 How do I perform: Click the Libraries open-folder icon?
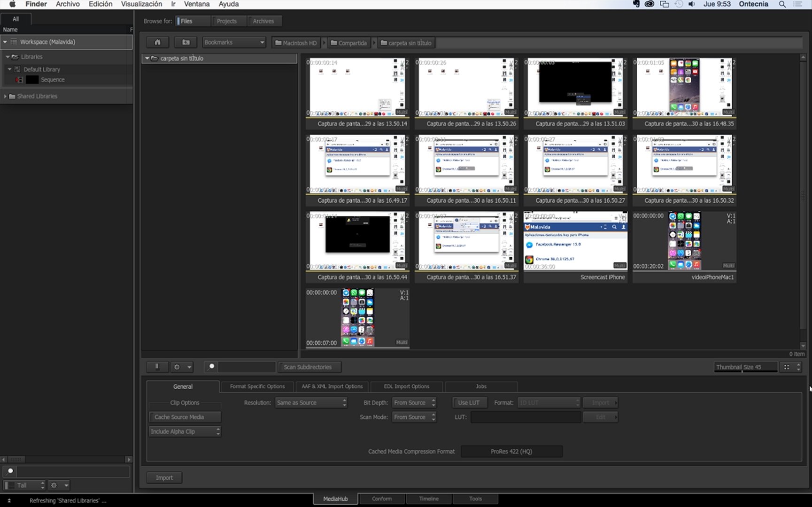coord(15,57)
